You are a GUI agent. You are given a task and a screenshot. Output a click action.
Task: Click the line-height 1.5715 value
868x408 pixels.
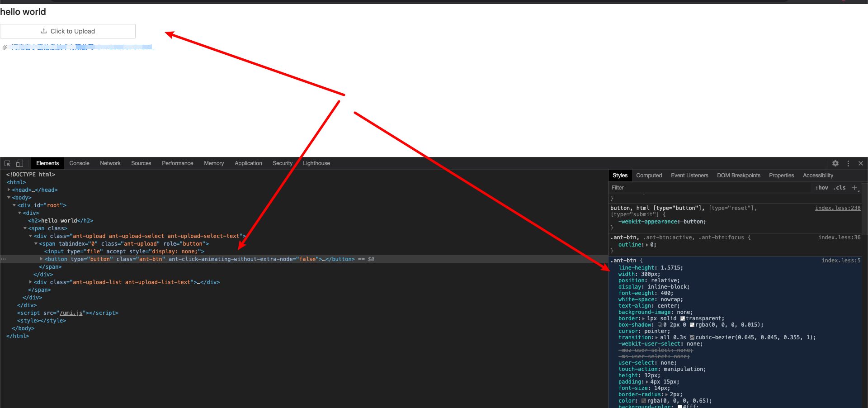(x=670, y=268)
